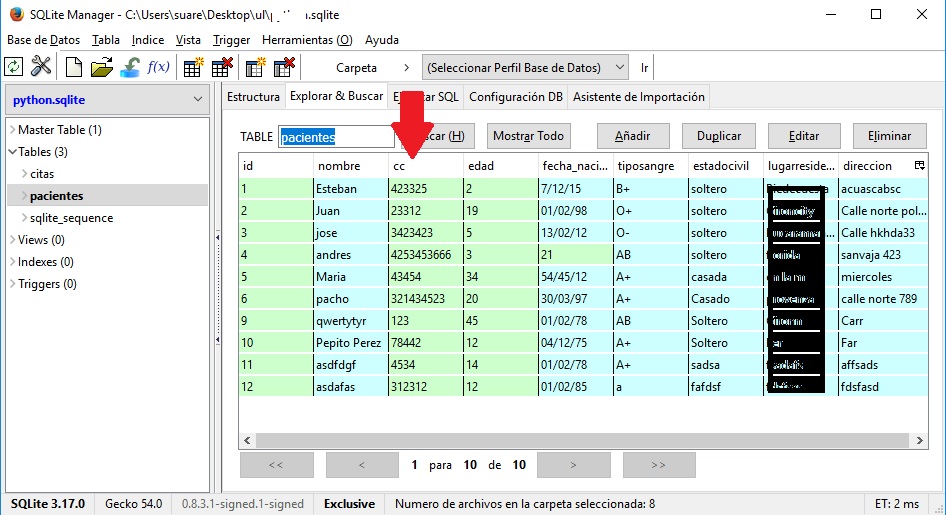Open the Tabla menu
This screenshot has height=515, width=946.
point(106,40)
